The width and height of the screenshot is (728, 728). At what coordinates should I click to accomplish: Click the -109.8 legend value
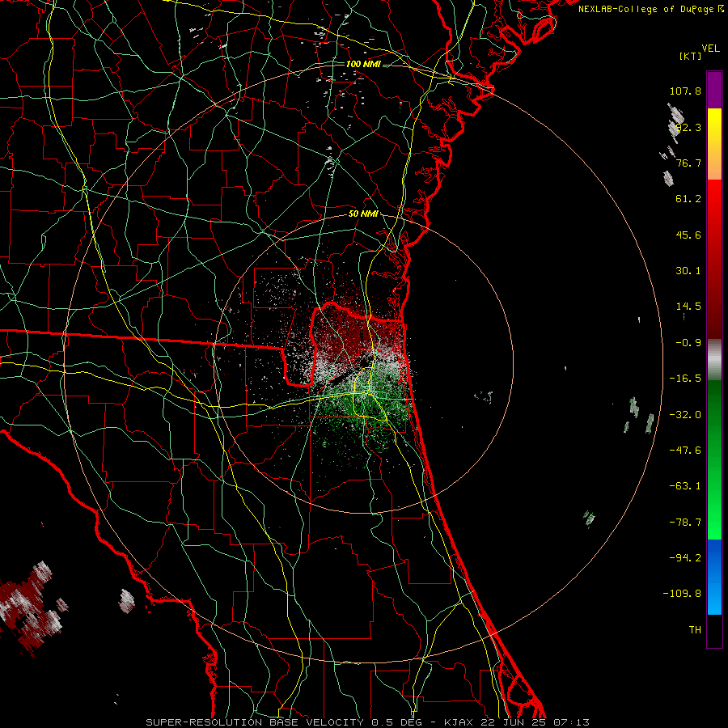(x=683, y=594)
